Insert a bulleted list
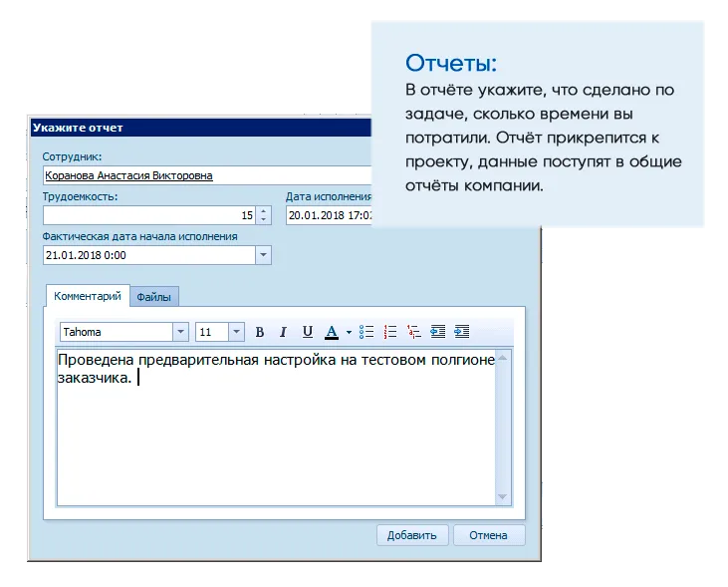728x587 pixels. (366, 332)
